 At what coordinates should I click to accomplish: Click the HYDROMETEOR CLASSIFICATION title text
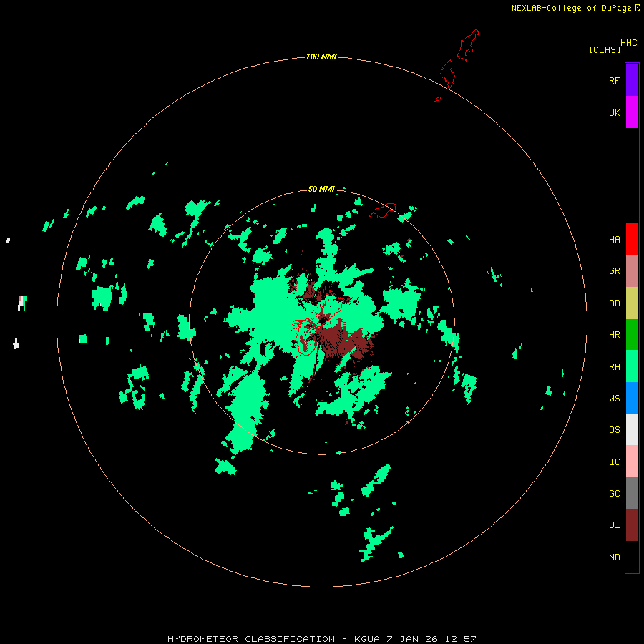tap(251, 639)
